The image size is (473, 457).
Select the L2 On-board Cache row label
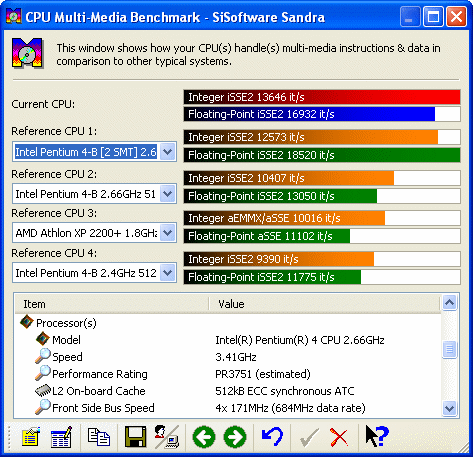coord(99,391)
